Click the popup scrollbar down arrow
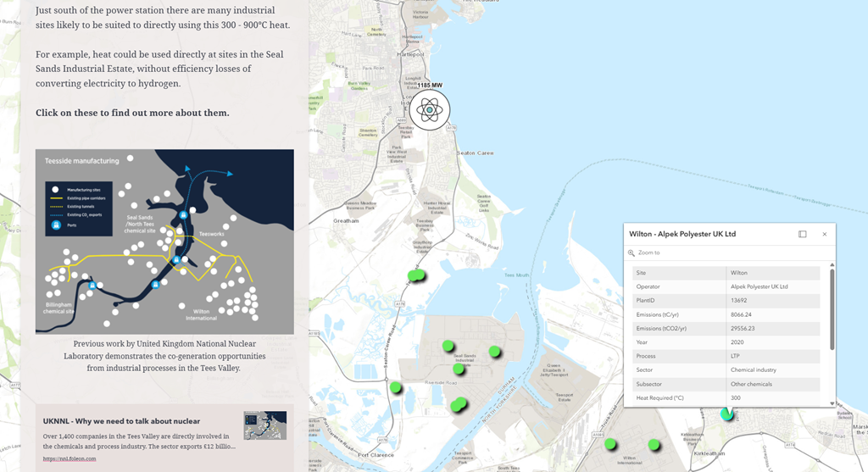The image size is (868, 472). [x=832, y=403]
